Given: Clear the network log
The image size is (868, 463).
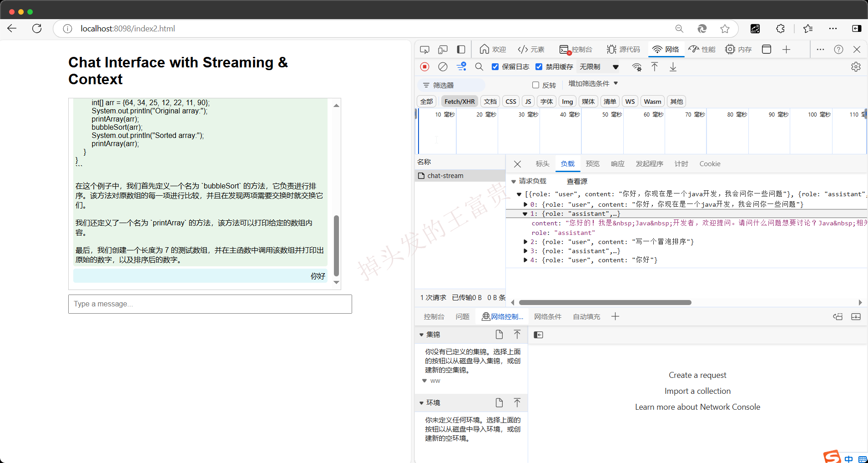Looking at the screenshot, I should [443, 67].
